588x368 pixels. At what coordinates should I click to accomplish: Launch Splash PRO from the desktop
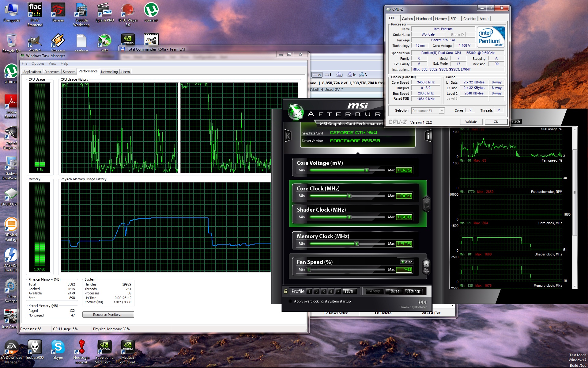(x=104, y=13)
